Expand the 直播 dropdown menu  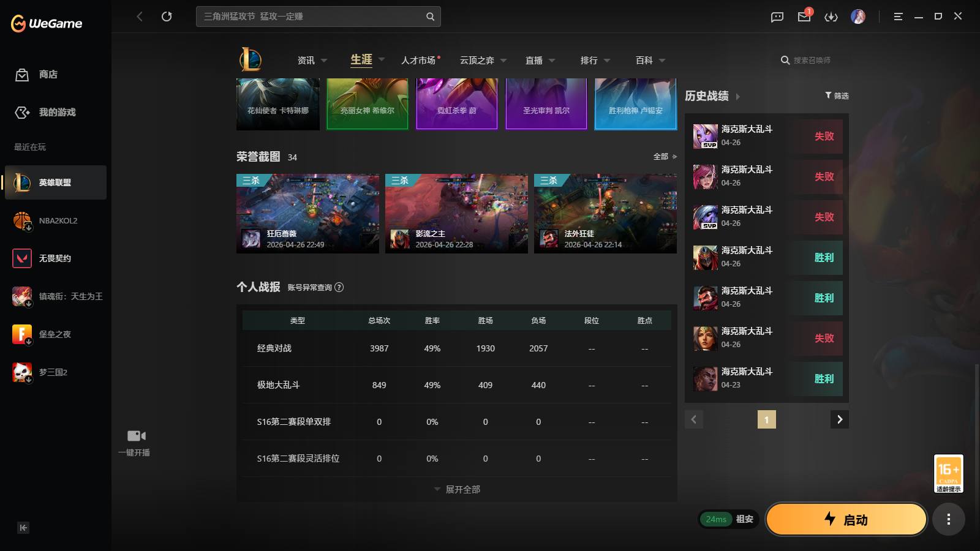click(x=552, y=61)
